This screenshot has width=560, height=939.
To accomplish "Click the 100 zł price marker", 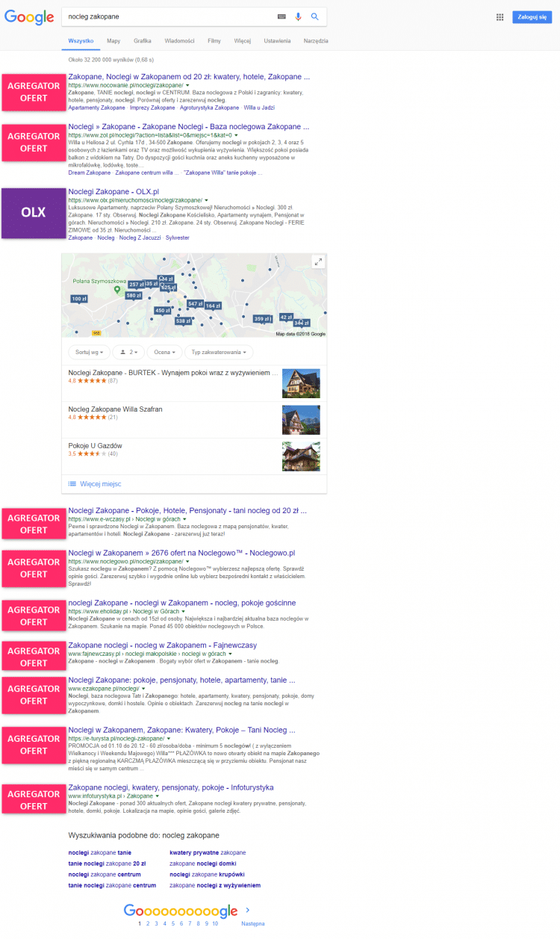I will (x=79, y=299).
